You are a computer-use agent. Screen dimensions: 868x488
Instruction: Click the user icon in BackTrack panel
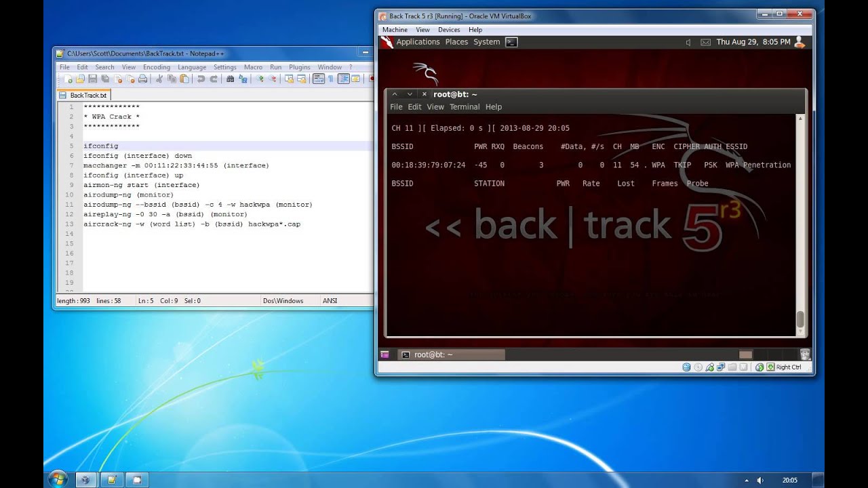point(799,42)
